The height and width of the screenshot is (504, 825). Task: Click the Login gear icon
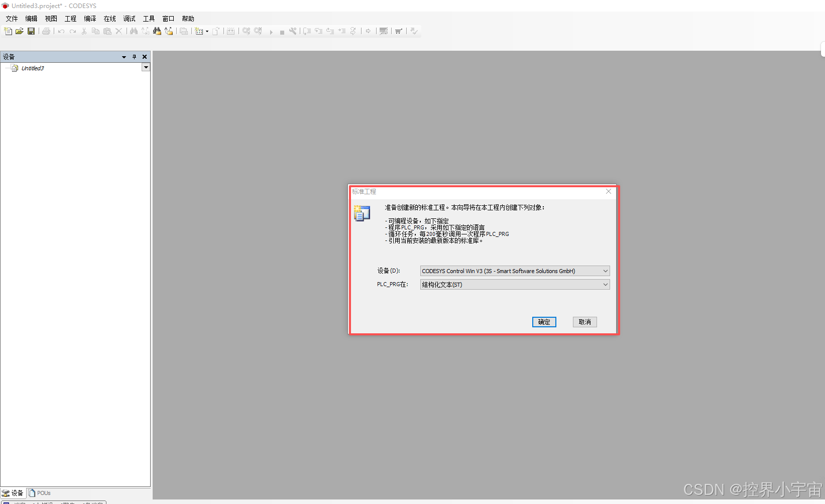tap(246, 31)
